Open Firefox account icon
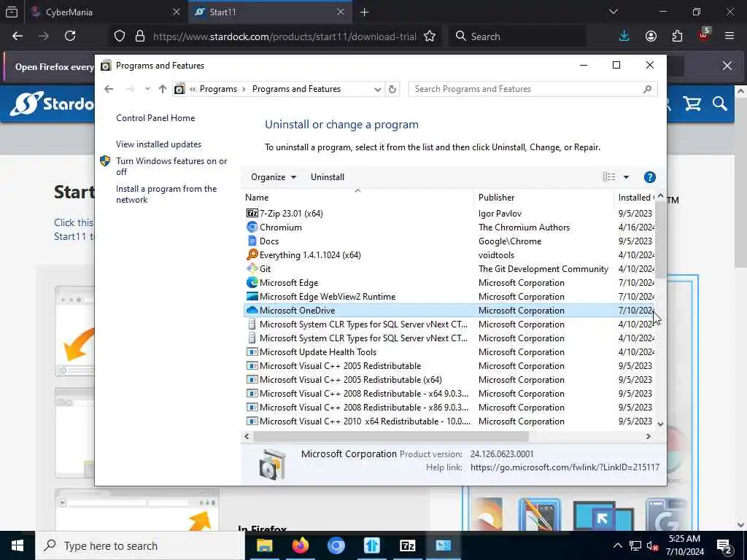 651,36
